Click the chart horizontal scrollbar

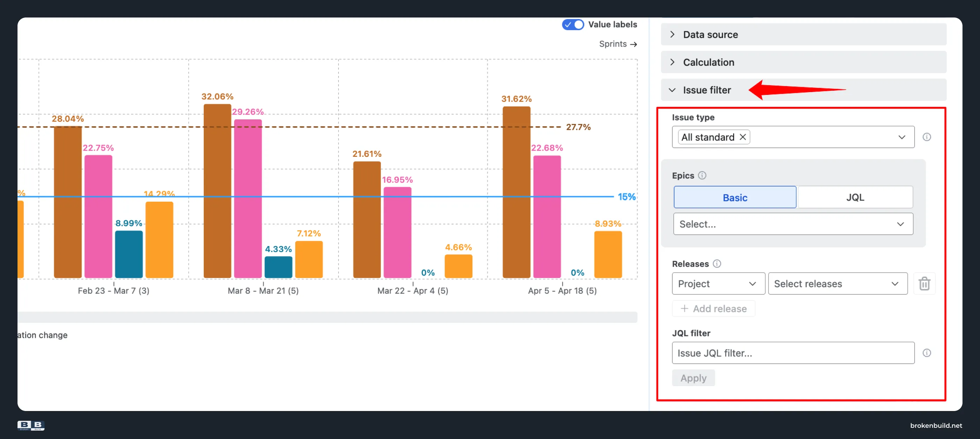[327, 317]
